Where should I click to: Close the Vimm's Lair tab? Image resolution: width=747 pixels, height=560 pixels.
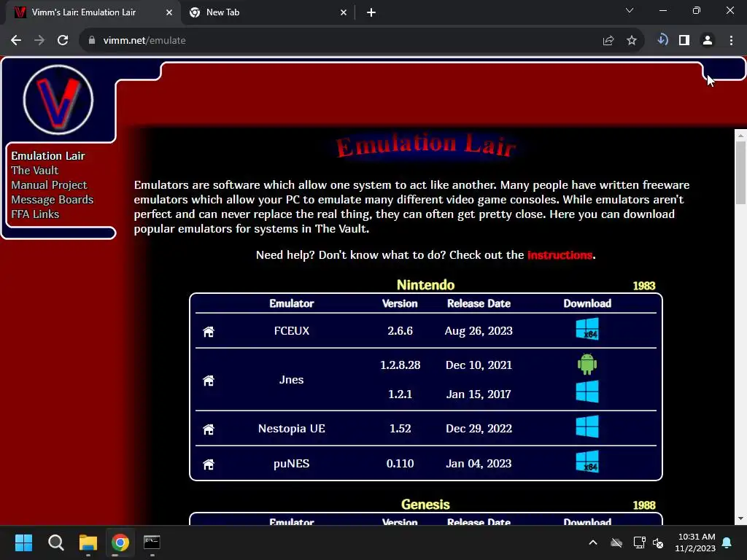(169, 13)
